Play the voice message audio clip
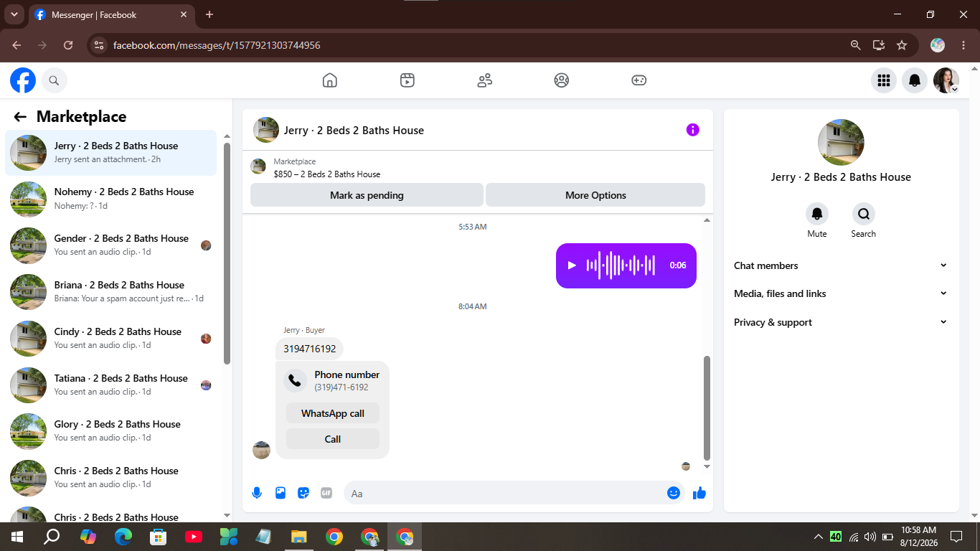The height and width of the screenshot is (551, 980). click(x=572, y=265)
